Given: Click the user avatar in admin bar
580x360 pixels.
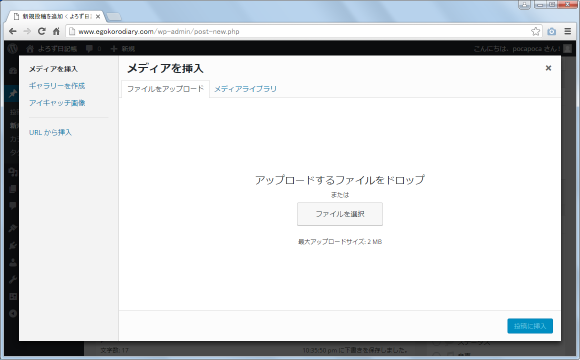Looking at the screenshot, I should (x=567, y=48).
